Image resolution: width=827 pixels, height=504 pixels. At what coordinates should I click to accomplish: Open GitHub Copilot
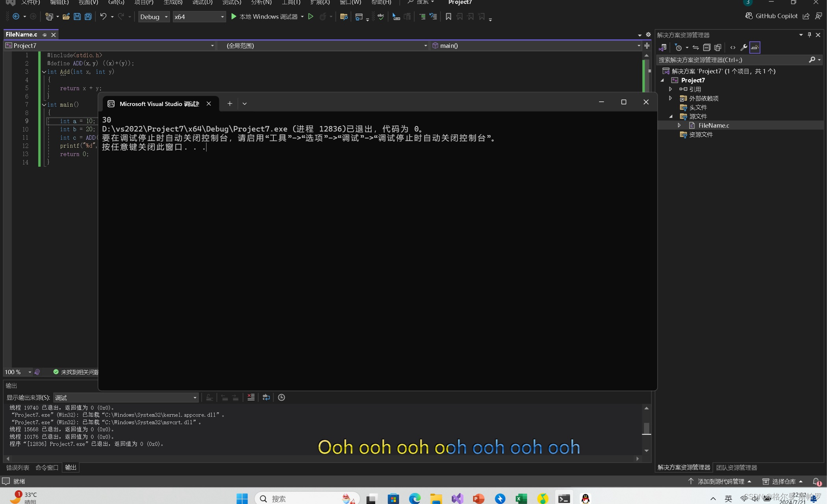(x=771, y=16)
